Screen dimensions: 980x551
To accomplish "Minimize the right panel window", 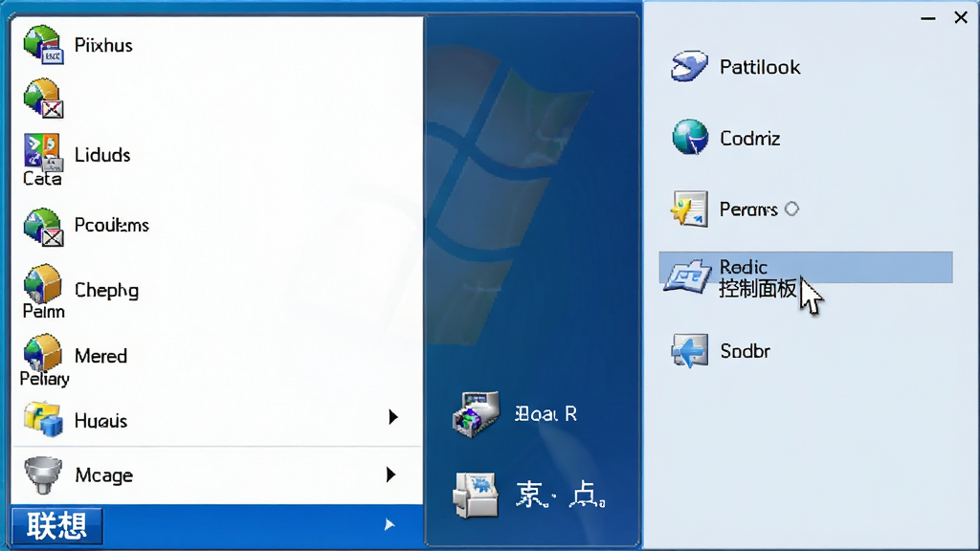I will click(x=928, y=19).
